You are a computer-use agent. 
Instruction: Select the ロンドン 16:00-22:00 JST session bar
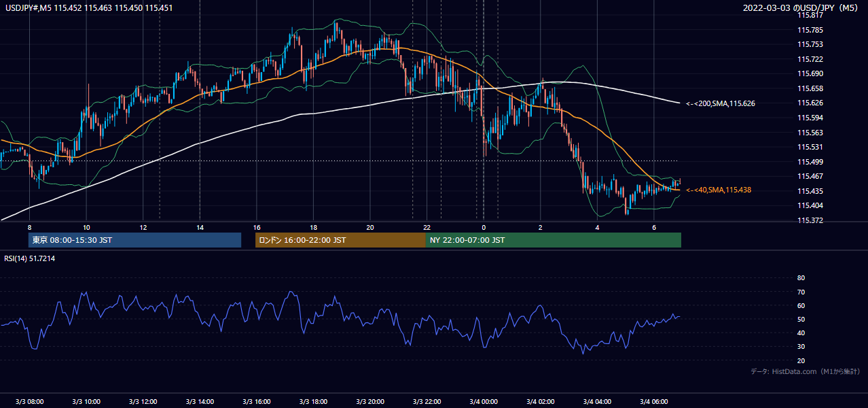click(340, 240)
